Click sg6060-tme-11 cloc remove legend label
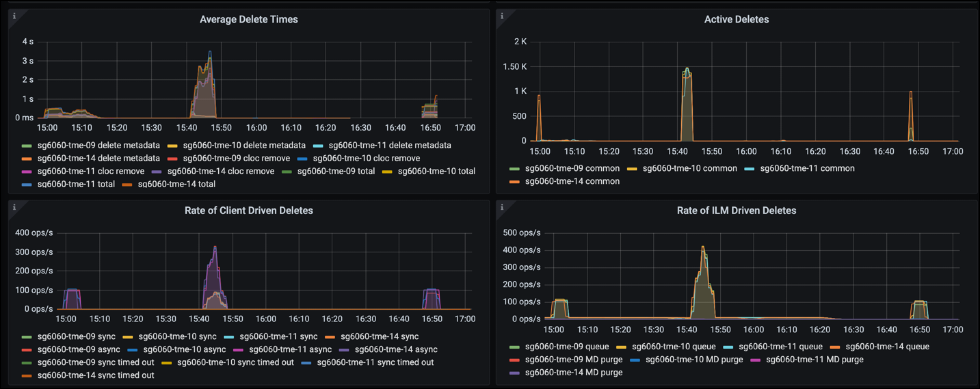Image resolution: width=980 pixels, height=389 pixels. (91, 171)
